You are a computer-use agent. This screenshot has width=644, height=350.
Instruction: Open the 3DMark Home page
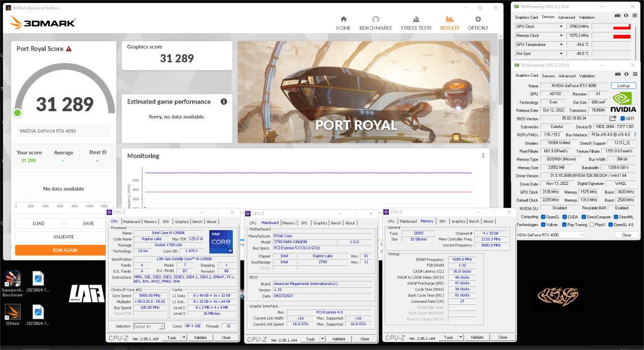(x=343, y=23)
